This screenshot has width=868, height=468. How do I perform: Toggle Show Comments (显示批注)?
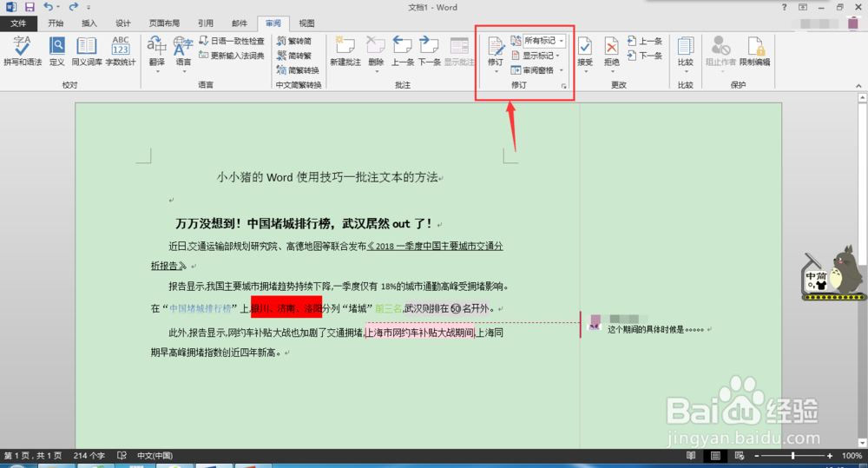459,51
